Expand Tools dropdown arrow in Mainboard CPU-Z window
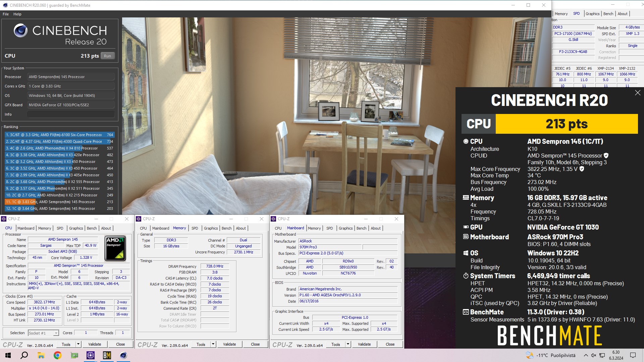This screenshot has height=362, width=644. pyautogui.click(x=348, y=344)
